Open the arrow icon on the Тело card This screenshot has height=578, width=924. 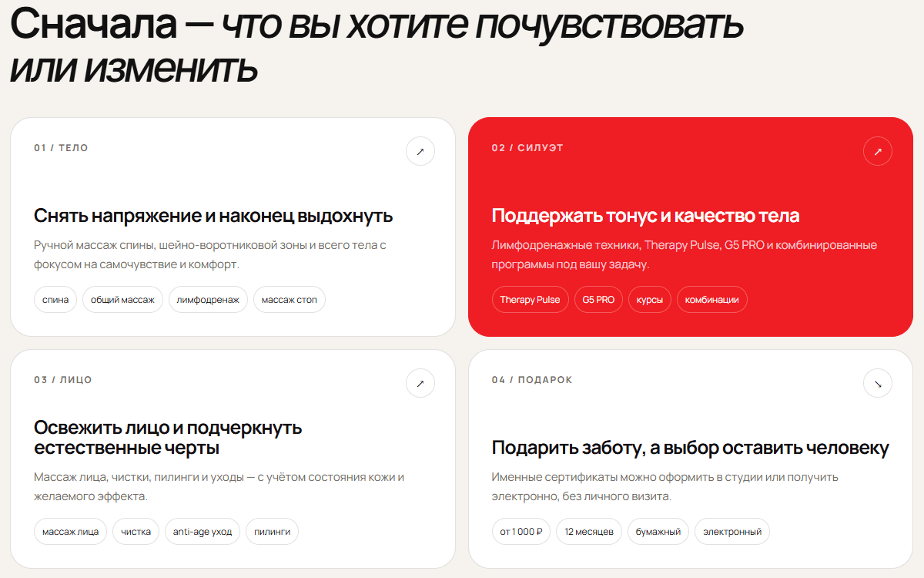pyautogui.click(x=420, y=152)
